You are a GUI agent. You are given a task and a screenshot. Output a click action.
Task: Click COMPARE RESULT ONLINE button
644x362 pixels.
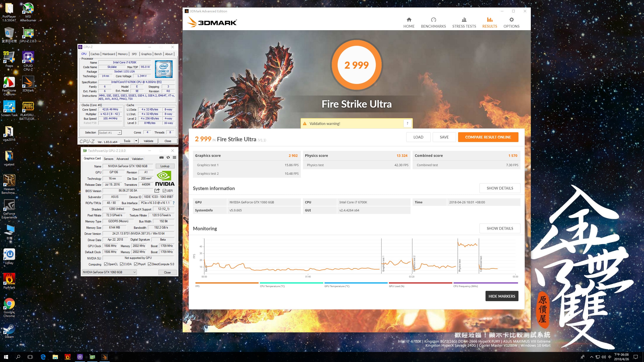tap(488, 137)
